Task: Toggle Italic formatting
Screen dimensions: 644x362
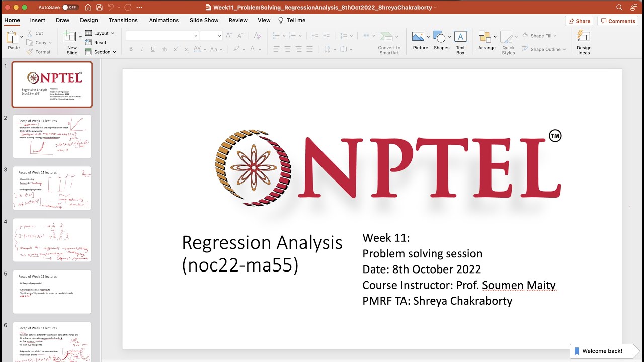Action: [x=142, y=49]
